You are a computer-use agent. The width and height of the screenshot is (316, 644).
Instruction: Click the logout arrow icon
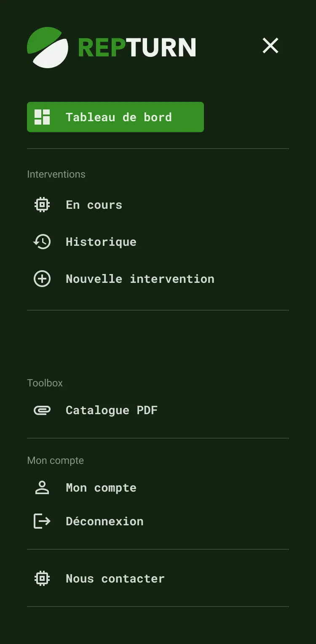[x=42, y=522]
